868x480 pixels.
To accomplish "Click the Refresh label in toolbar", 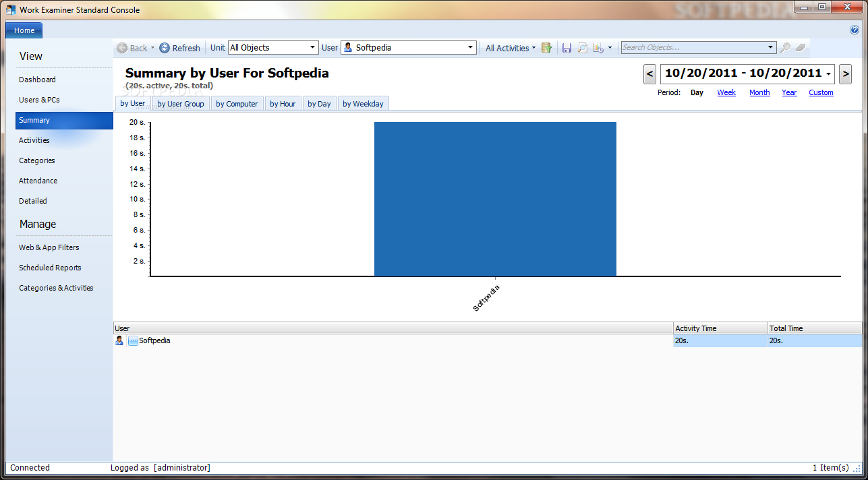I will click(186, 48).
